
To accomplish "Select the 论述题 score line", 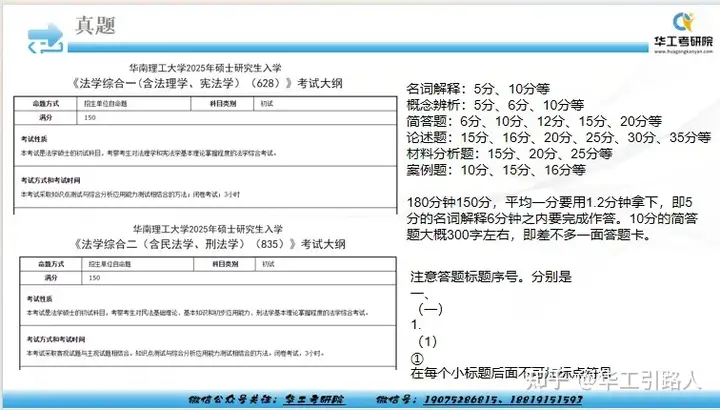I will click(559, 137).
